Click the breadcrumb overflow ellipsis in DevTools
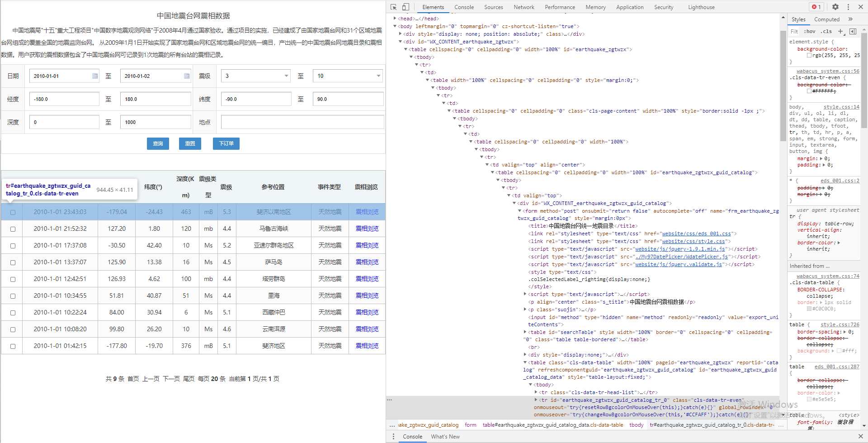Image resolution: width=868 pixels, height=443 pixels. click(392, 425)
